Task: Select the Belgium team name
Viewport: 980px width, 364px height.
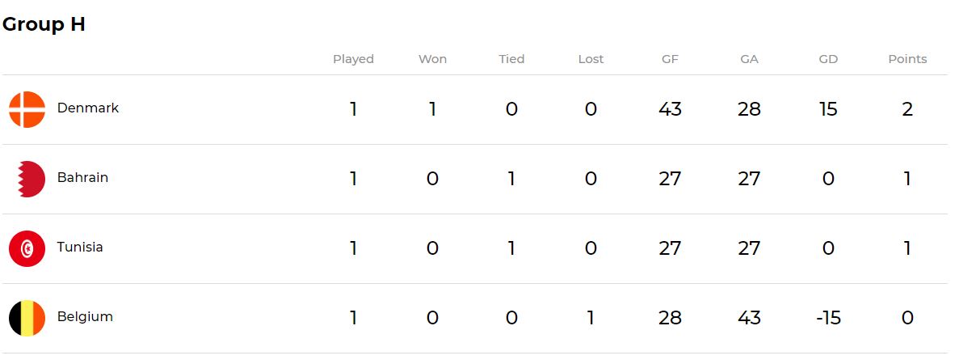Action: click(85, 316)
